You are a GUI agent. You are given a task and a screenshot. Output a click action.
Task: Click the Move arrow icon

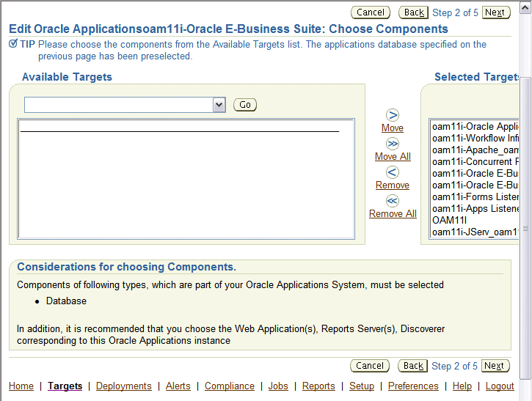(393, 115)
